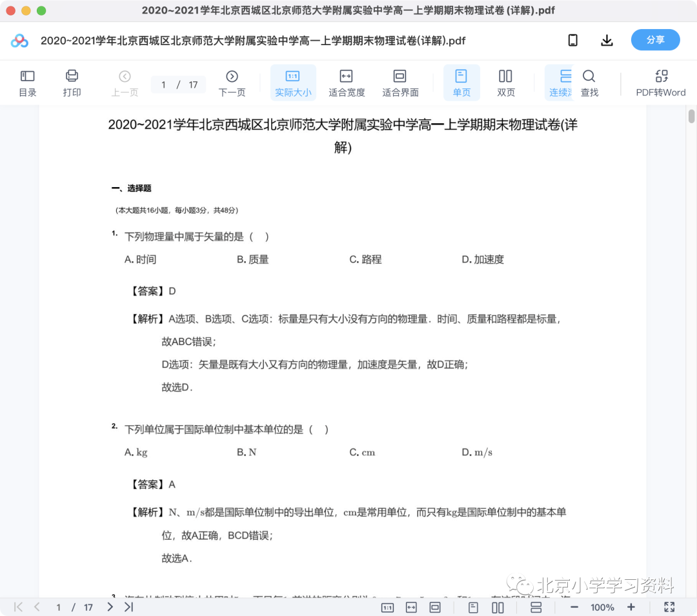The width and height of the screenshot is (697, 616).
Task: Click the 100% zoom level value
Action: point(602,608)
